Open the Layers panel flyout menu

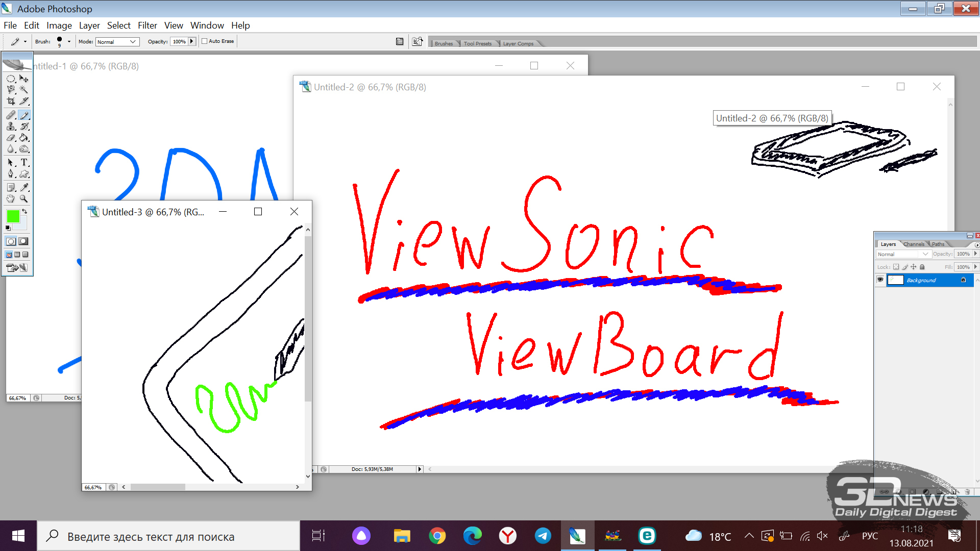pyautogui.click(x=977, y=245)
